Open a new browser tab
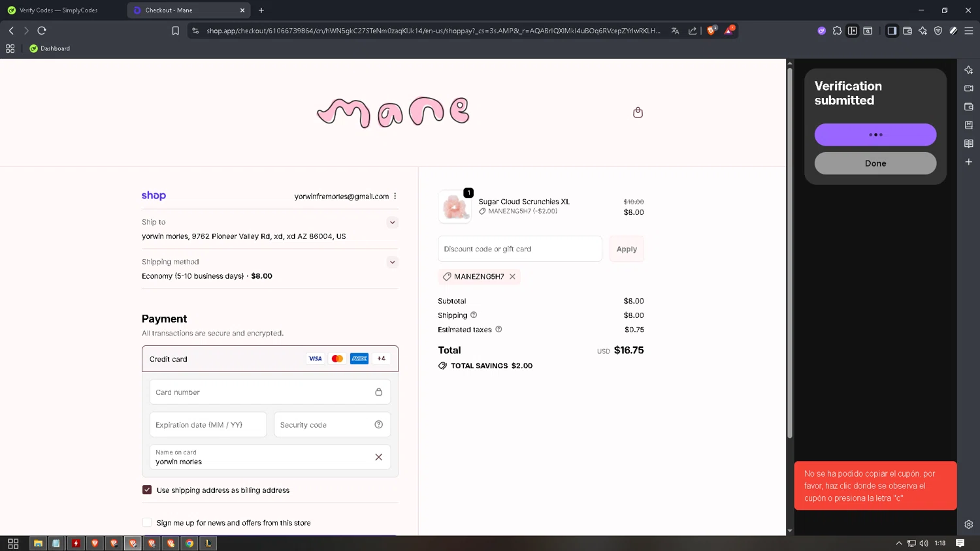The image size is (980, 551). 261,10
